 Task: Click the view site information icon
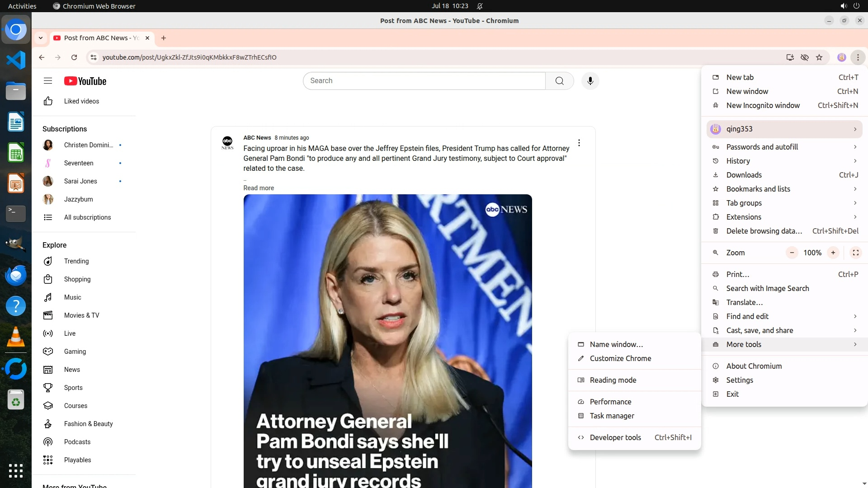(94, 57)
